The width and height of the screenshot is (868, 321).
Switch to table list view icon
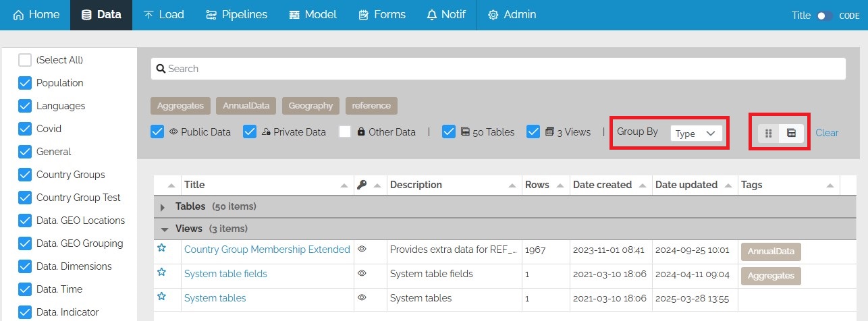click(x=791, y=133)
